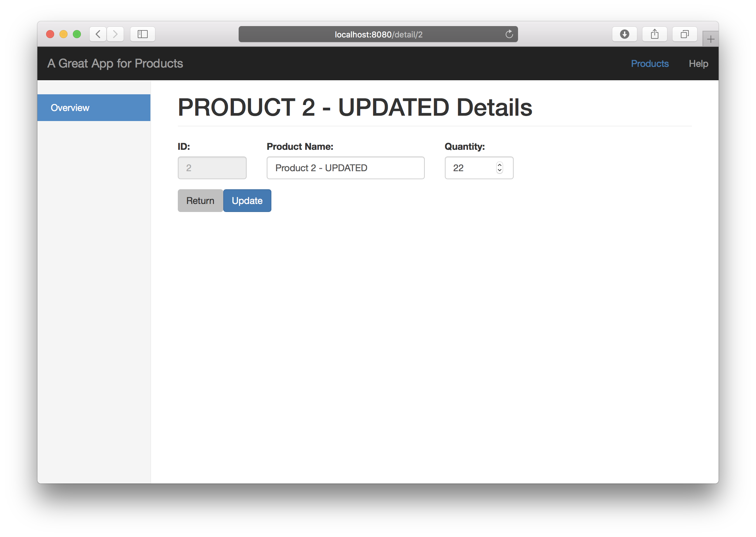
Task: Click the Update button
Action: point(247,200)
